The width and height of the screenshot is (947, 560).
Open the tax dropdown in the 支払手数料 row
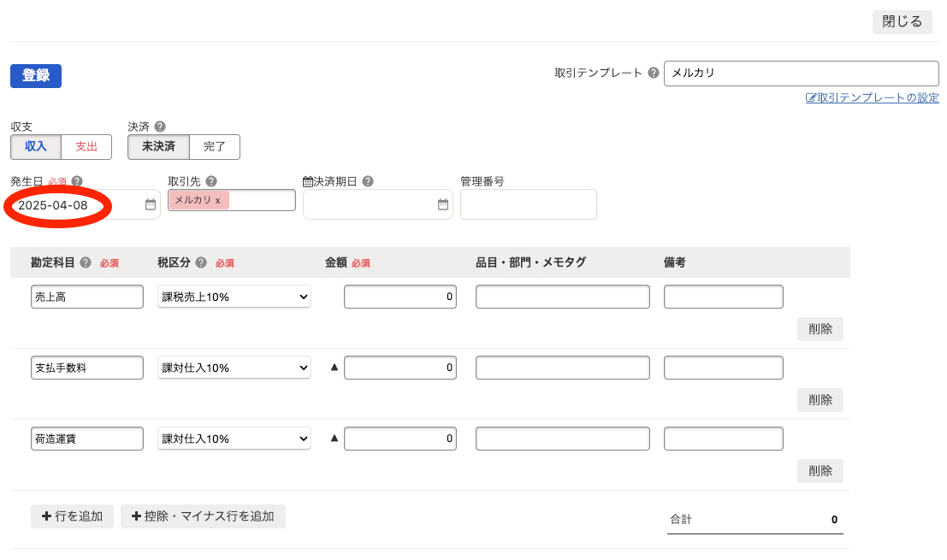click(x=234, y=367)
